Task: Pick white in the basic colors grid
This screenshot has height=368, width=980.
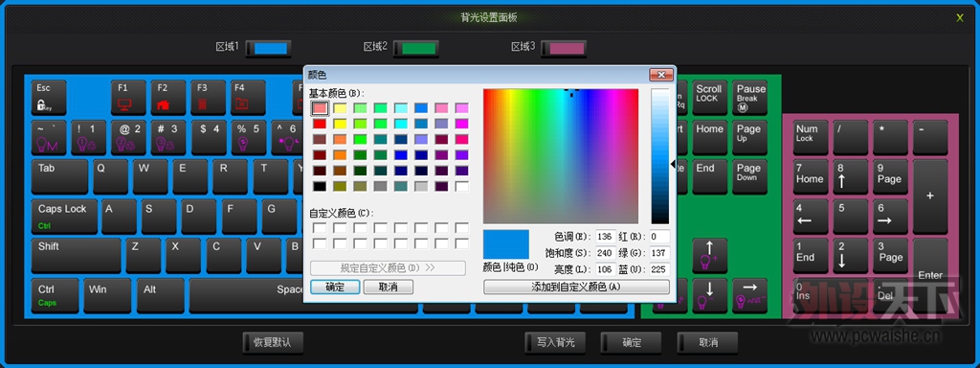Action: [x=462, y=186]
